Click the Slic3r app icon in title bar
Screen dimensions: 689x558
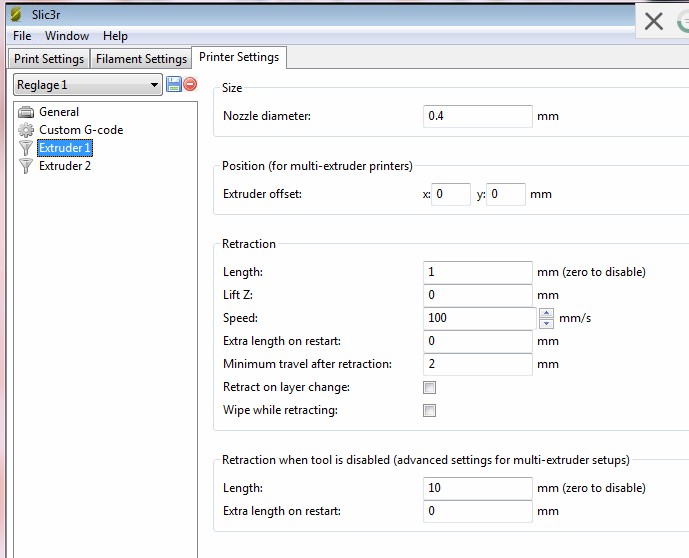point(17,14)
